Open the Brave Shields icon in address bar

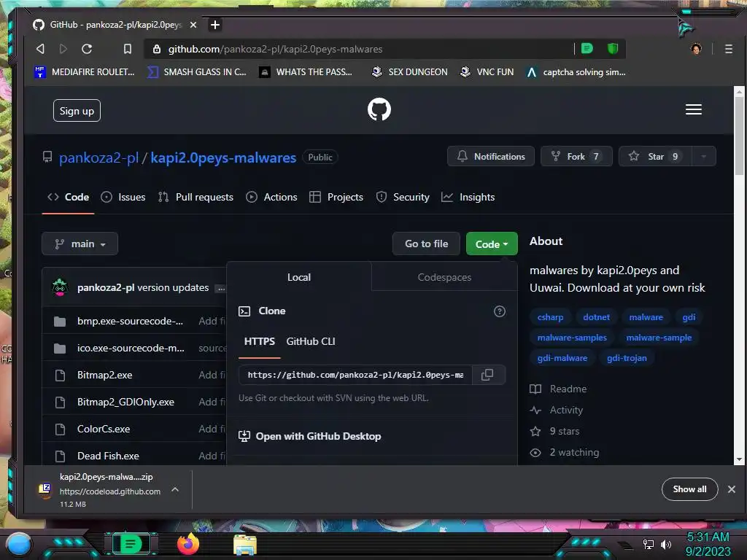pos(613,49)
